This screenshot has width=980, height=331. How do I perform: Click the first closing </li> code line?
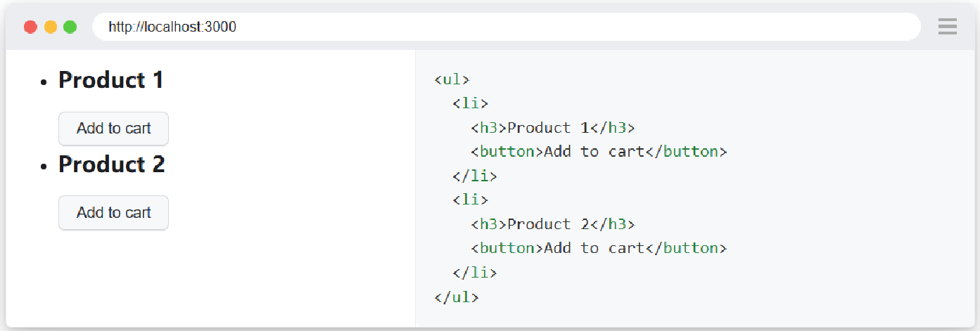475,176
